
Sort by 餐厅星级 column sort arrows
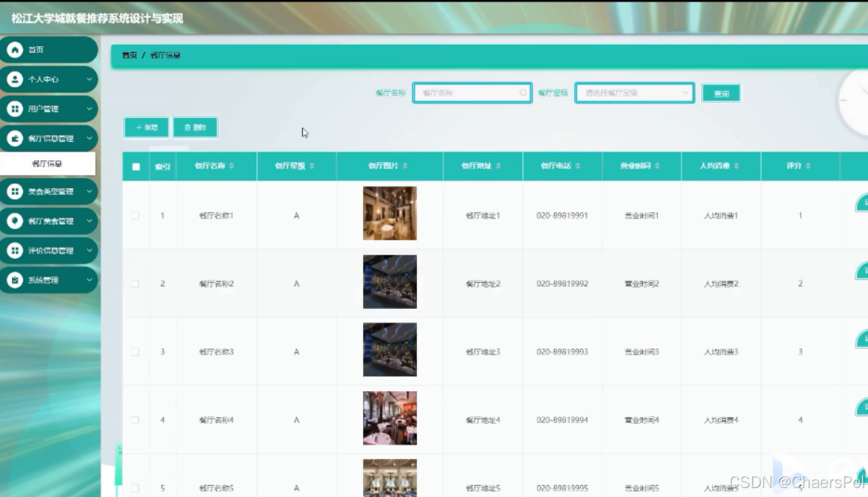pos(312,166)
